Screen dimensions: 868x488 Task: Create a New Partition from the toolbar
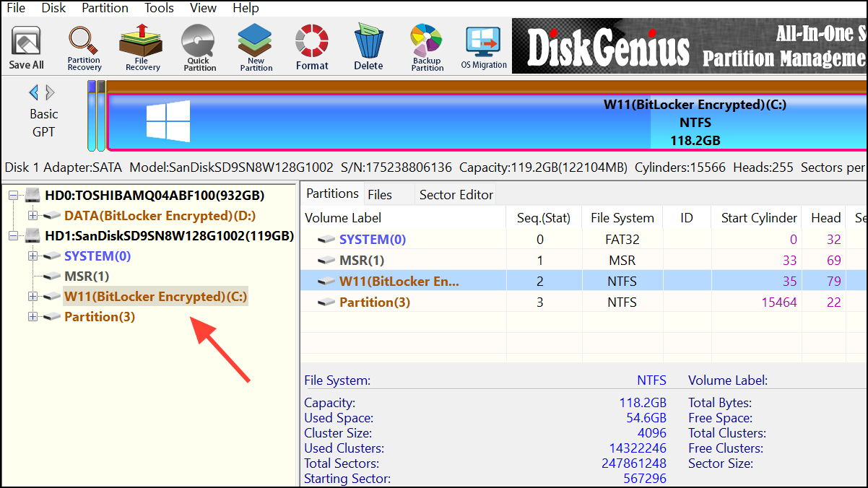(x=256, y=47)
